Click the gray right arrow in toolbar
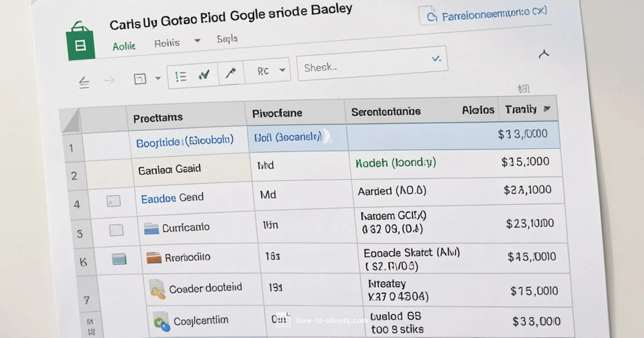The image size is (644, 338). click(109, 80)
